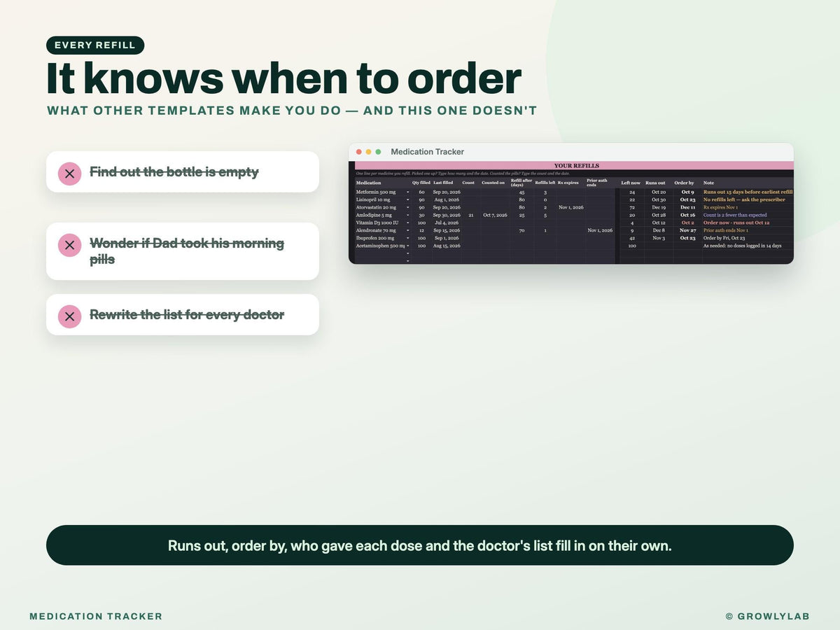The height and width of the screenshot is (630, 840).
Task: Open the Vitamin D3 1000 IU dropdown arrow
Action: click(x=408, y=223)
